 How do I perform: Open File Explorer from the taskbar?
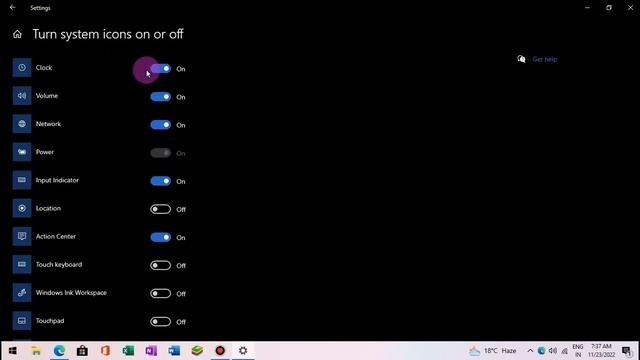tap(36, 351)
